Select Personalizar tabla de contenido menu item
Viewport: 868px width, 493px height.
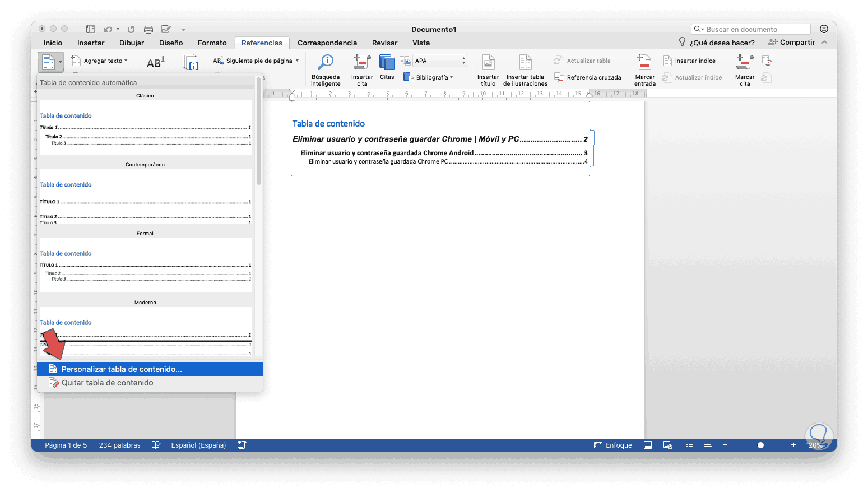tap(150, 369)
